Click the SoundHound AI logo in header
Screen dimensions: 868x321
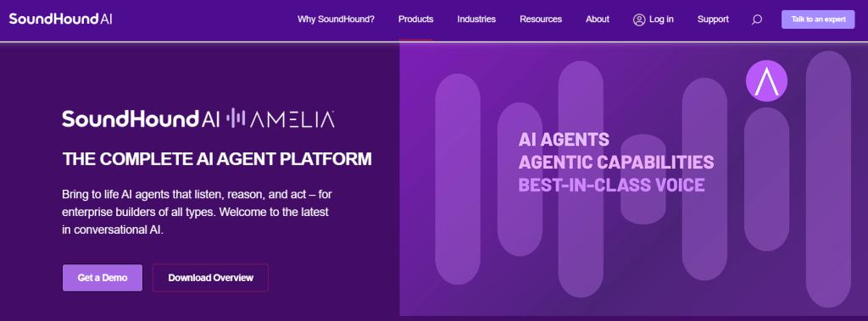[61, 19]
